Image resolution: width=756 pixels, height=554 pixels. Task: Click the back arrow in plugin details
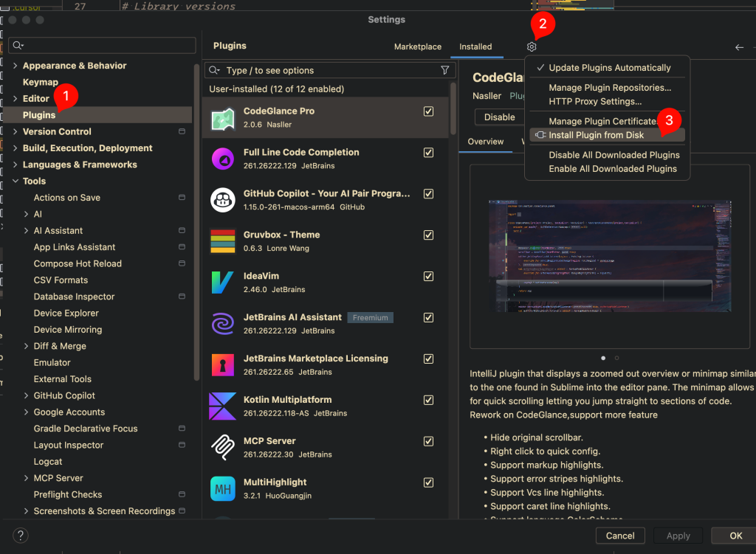pyautogui.click(x=739, y=47)
